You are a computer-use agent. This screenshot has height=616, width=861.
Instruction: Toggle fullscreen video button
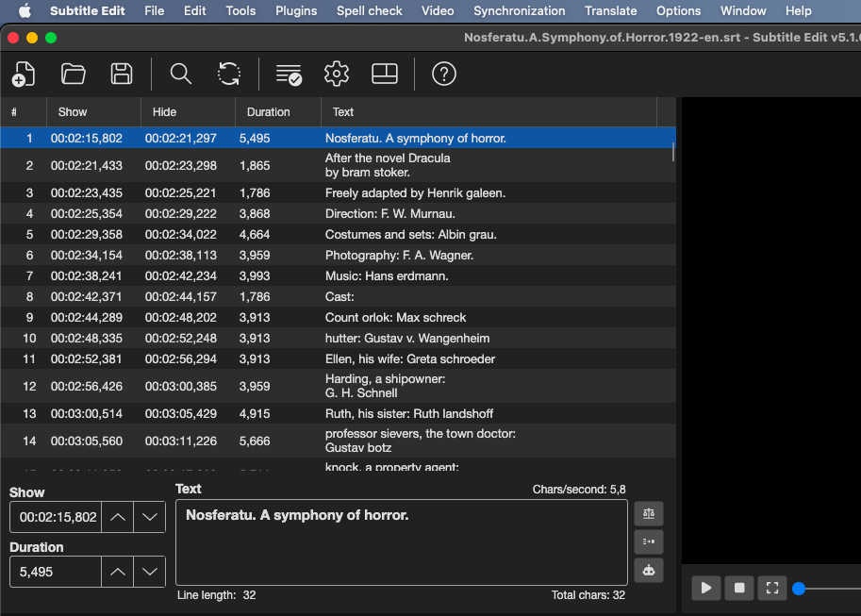tap(772, 588)
